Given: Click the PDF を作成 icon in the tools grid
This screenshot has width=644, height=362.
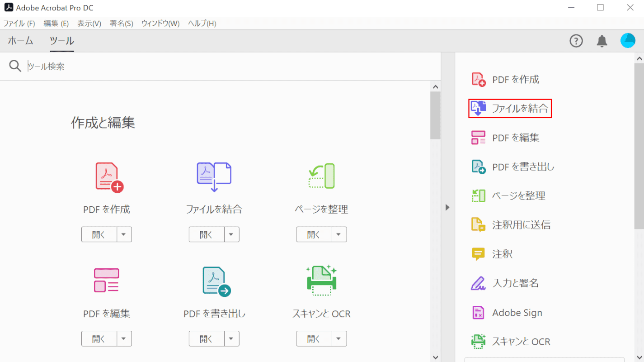Looking at the screenshot, I should [109, 178].
